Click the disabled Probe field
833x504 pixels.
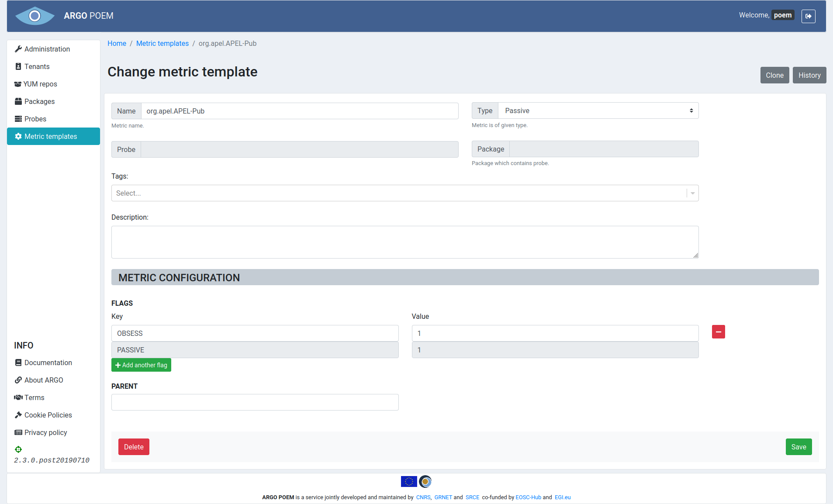300,149
